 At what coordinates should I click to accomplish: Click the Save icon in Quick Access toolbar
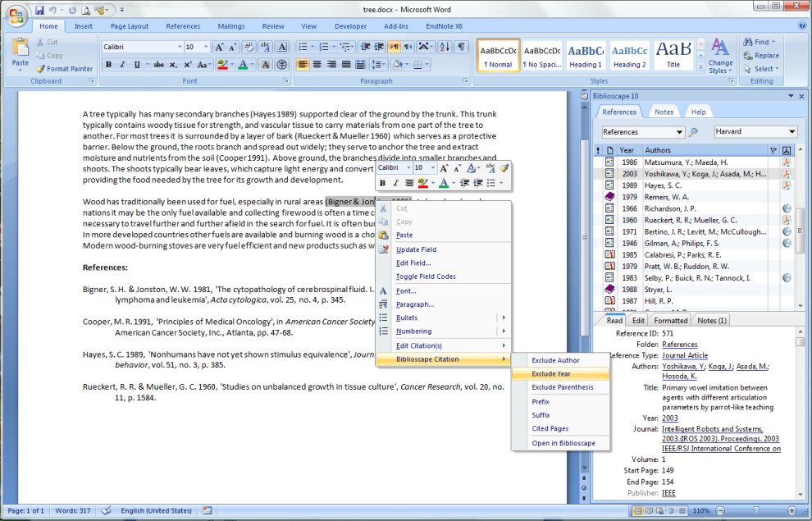(x=40, y=10)
